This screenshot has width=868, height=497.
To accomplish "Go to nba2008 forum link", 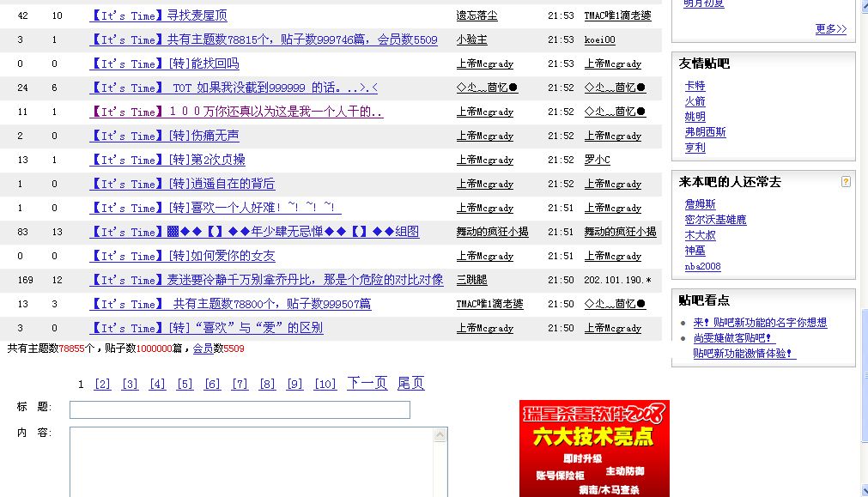I will tap(702, 266).
